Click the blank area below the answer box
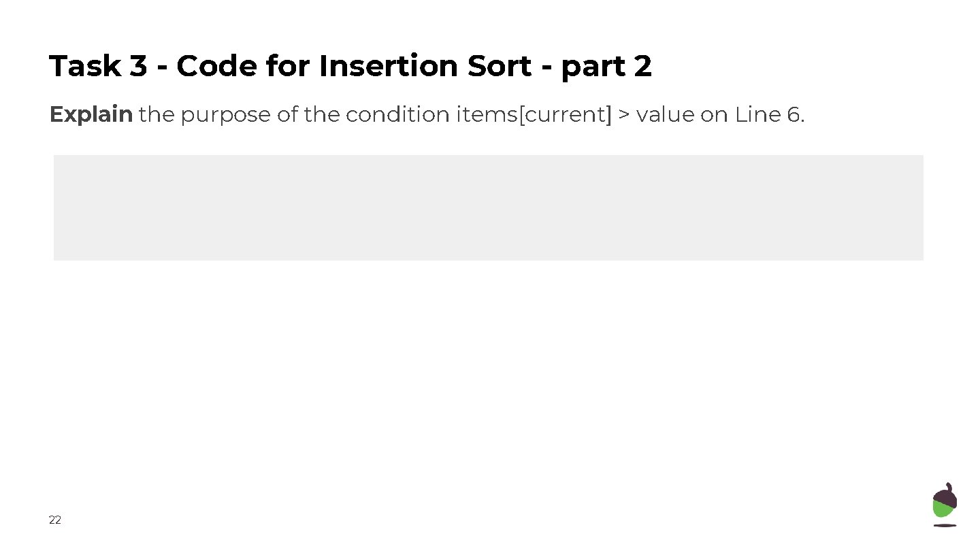 coord(488,374)
